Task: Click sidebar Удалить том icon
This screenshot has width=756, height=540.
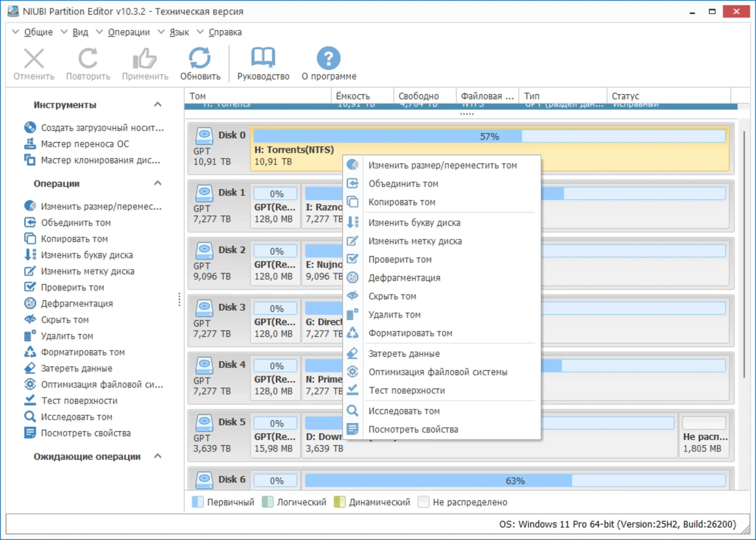Action: (30, 336)
